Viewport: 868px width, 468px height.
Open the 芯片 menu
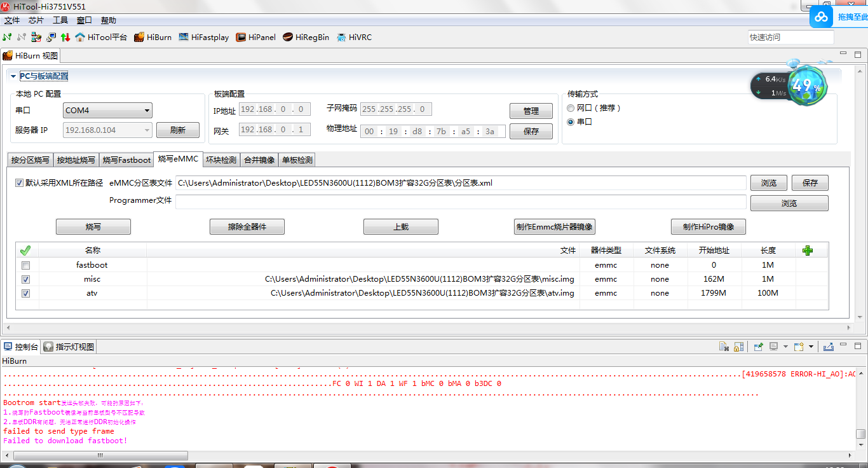(x=36, y=20)
